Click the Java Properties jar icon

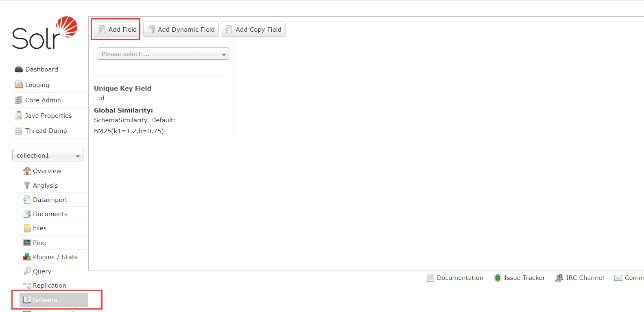19,115
